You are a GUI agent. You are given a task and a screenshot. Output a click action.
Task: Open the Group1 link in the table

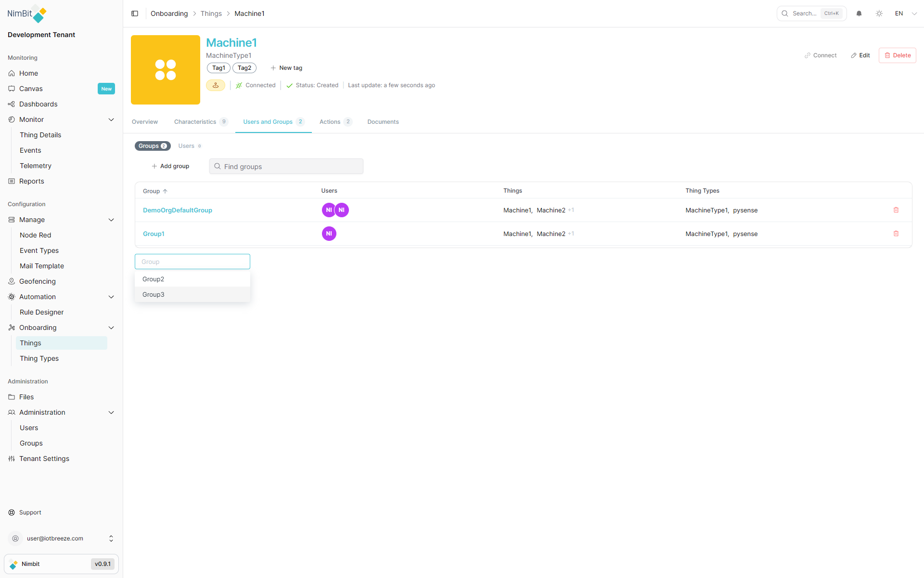pos(154,234)
